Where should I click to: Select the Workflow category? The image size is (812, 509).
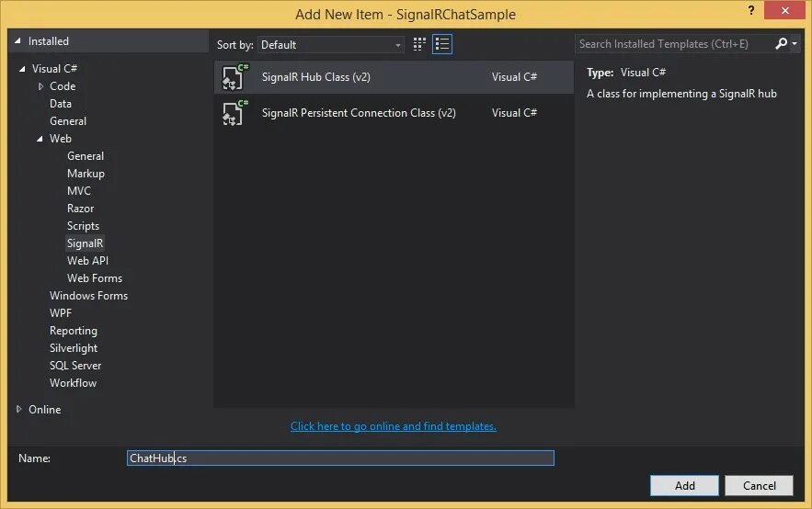(x=73, y=383)
